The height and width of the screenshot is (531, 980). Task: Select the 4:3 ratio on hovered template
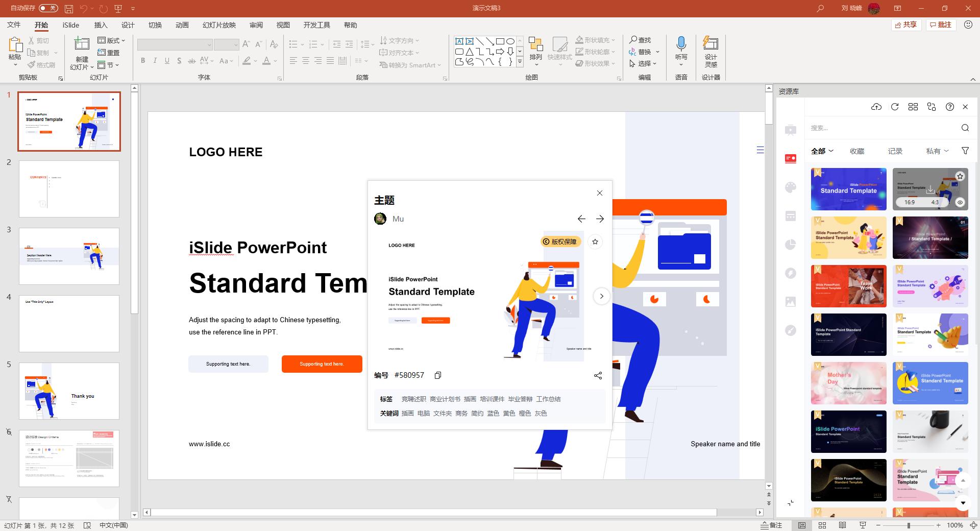(x=935, y=202)
